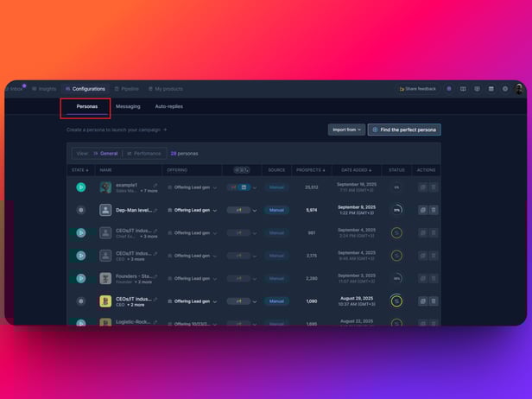Click the Share feedback button

(x=417, y=89)
